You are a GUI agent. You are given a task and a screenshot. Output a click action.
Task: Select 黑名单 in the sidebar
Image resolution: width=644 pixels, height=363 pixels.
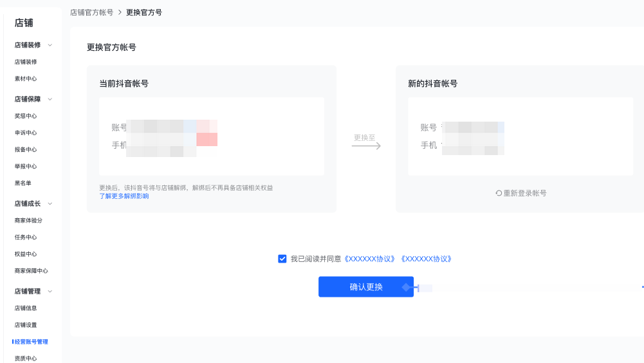pos(23,183)
